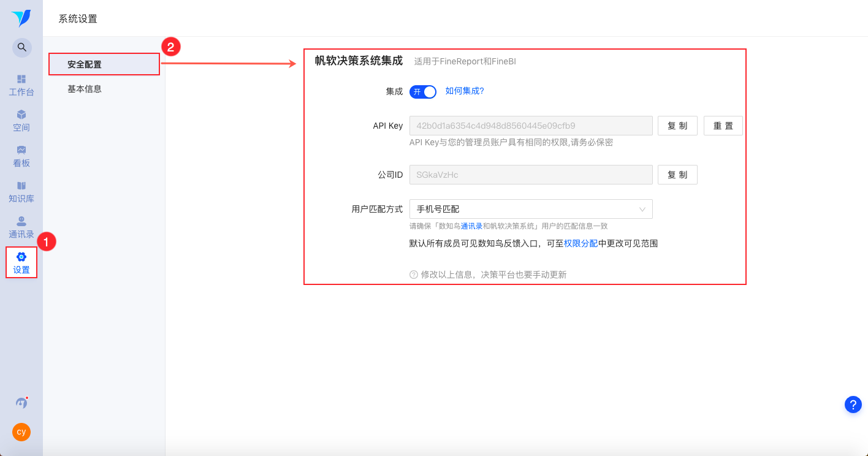Click the question icon beside 修改以上信息
This screenshot has height=456, width=868.
(x=414, y=275)
